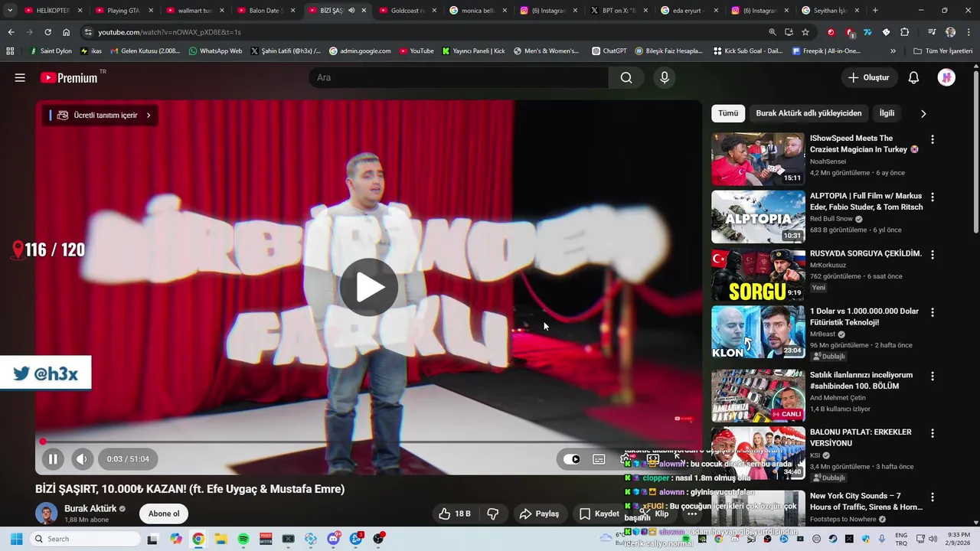
Task: Like the video with 18 B likes
Action: click(x=455, y=514)
